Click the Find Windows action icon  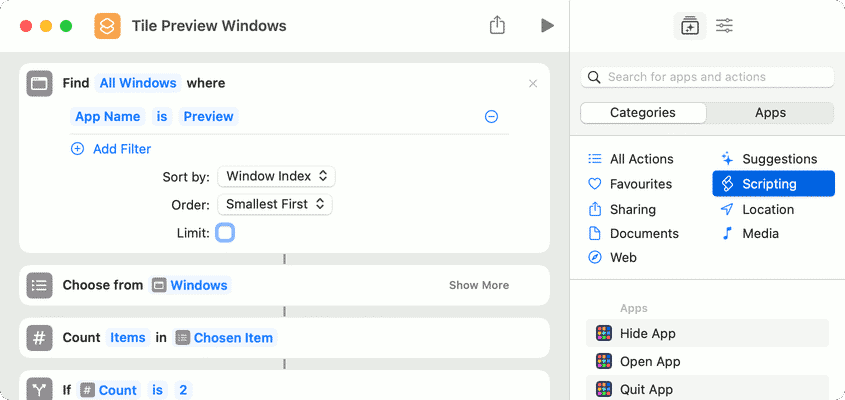click(x=39, y=84)
